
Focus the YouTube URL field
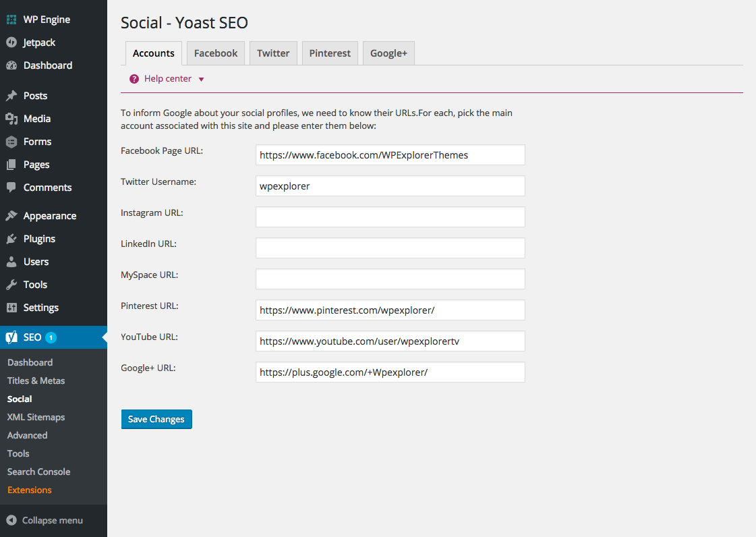(390, 341)
